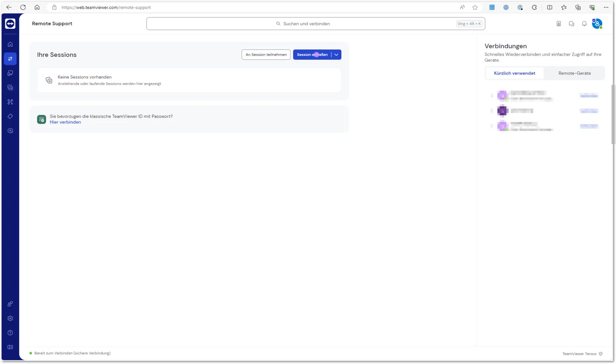Open the devices icon in the sidebar
The height and width of the screenshot is (364, 616).
click(x=10, y=73)
